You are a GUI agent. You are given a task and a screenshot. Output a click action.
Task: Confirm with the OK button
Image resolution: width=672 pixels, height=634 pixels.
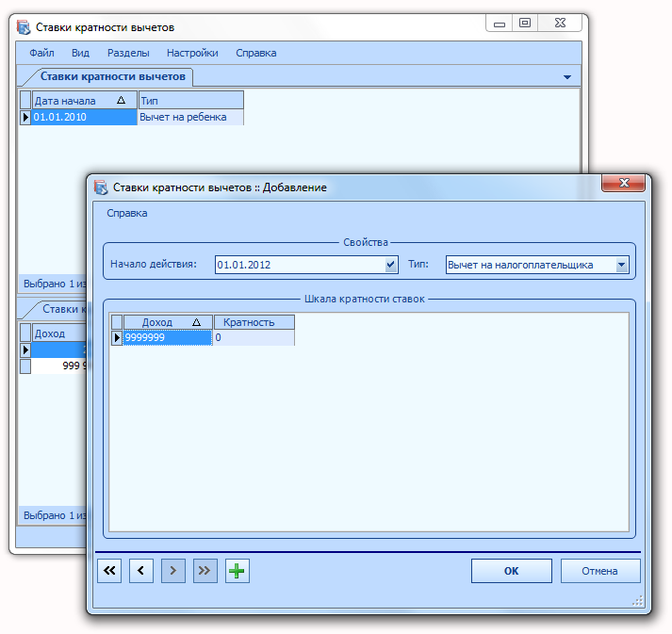tap(511, 571)
